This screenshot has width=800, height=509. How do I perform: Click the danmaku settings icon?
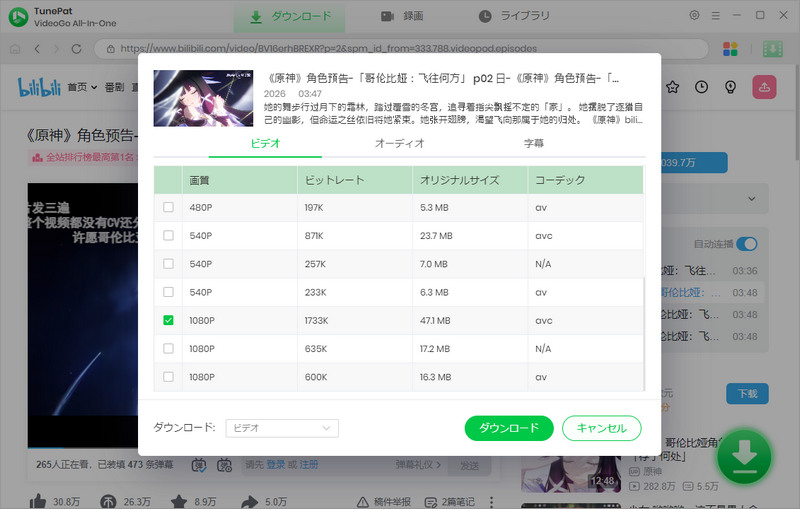pos(224,465)
